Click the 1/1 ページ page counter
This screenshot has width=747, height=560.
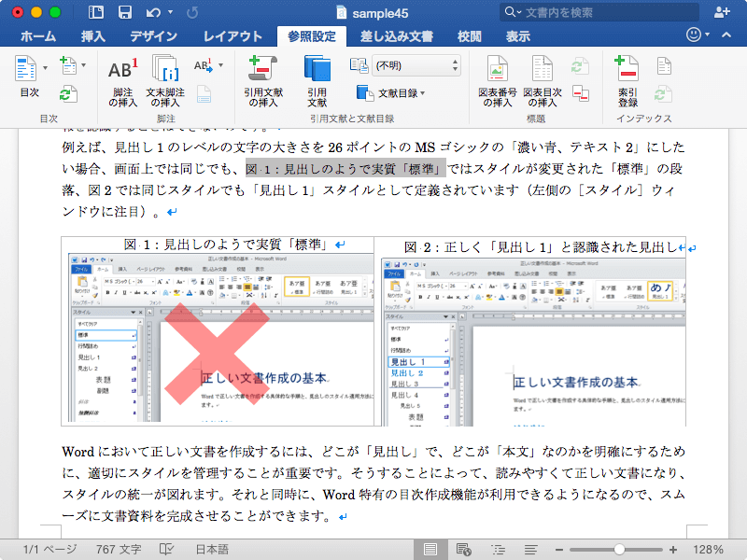[x=50, y=549]
